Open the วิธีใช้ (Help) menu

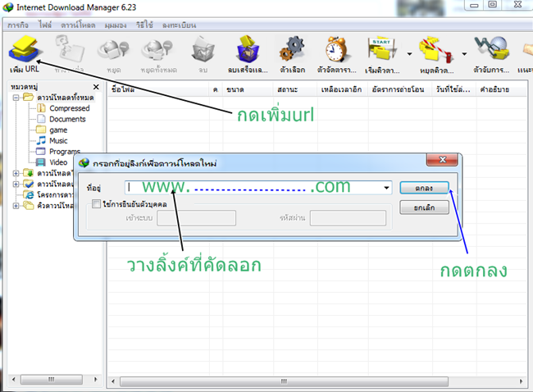[144, 25]
